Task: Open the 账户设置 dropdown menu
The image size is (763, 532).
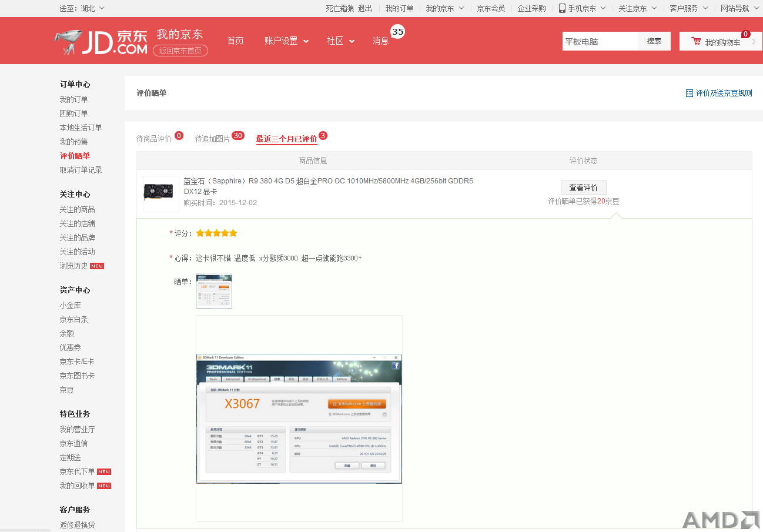Action: point(286,41)
